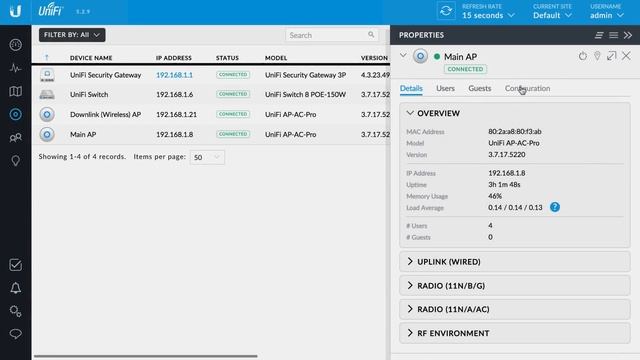Open the Settings gears icon in sidebar
The height and width of the screenshot is (360, 640).
(16, 311)
